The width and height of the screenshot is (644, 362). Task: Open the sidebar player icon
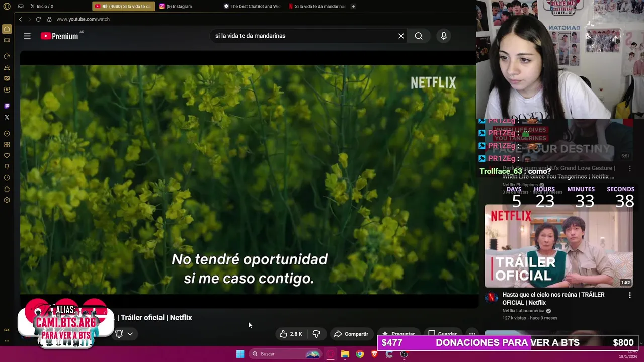(7, 134)
